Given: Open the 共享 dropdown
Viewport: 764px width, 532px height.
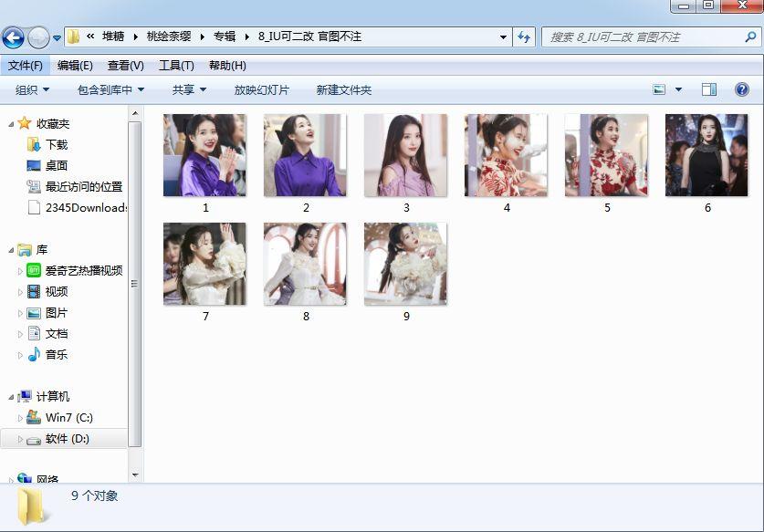Looking at the screenshot, I should point(189,89).
